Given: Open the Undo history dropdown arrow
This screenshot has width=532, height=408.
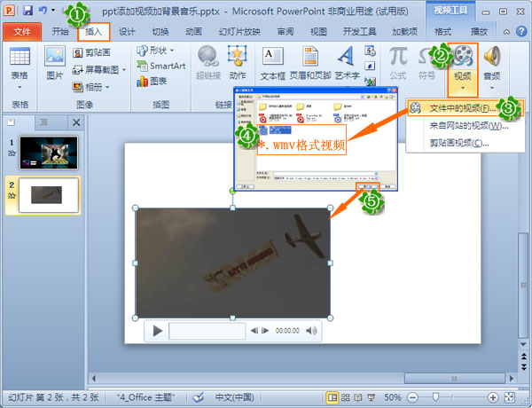Looking at the screenshot, I should (x=53, y=10).
